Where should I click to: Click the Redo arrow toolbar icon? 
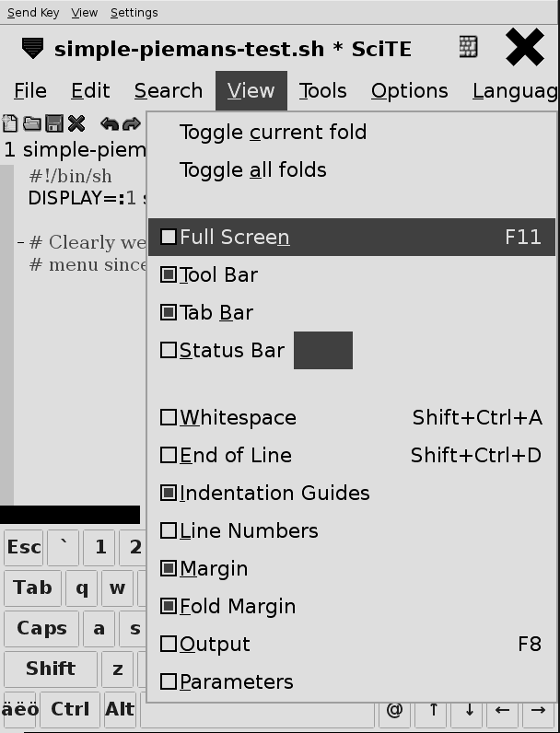tap(132, 123)
